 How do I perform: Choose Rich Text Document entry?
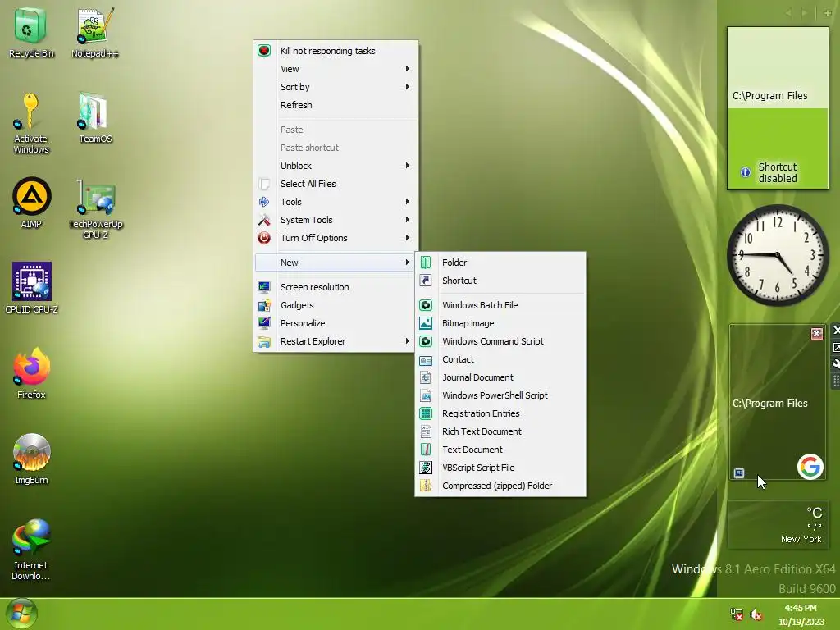click(x=500, y=431)
